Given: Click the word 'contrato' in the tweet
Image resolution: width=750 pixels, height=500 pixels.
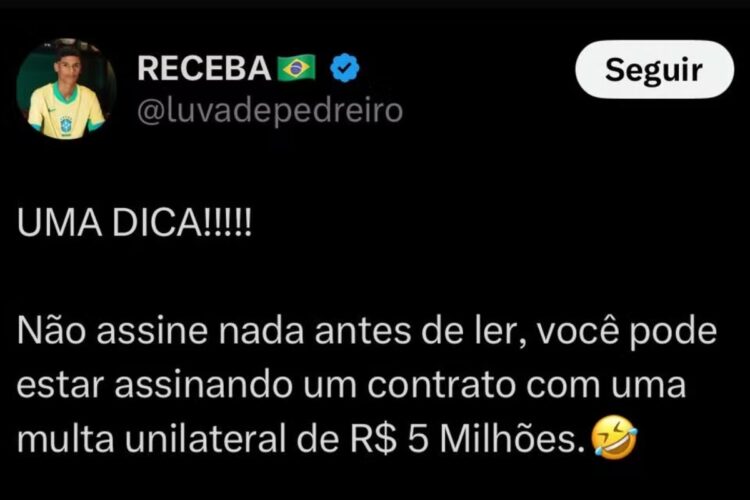Looking at the screenshot, I should [x=443, y=386].
